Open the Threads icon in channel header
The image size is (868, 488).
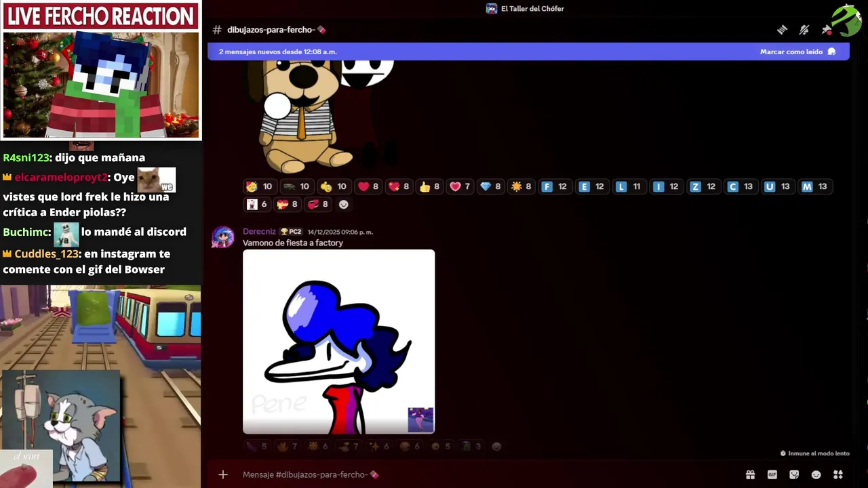tap(782, 30)
